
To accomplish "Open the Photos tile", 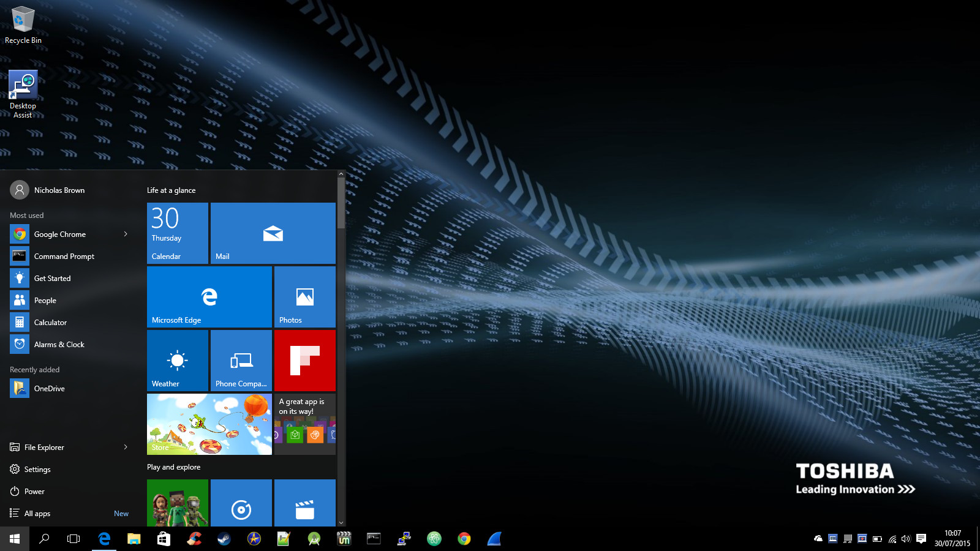I will 304,297.
